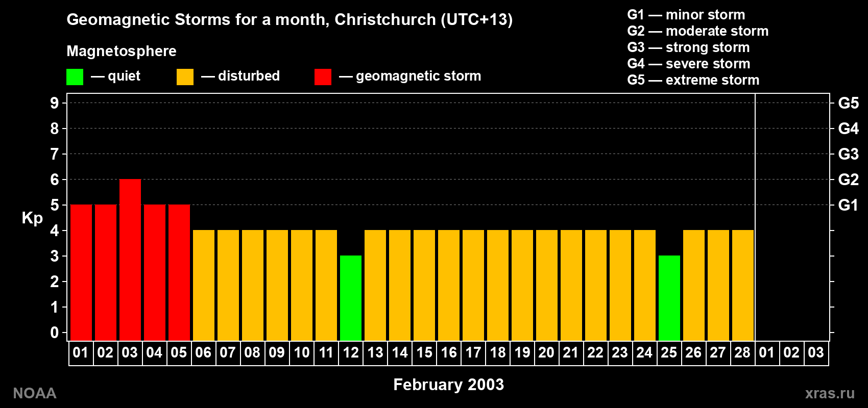Viewport: 868px width, 408px height.
Task: Select the orange bar for February 06
Action: (x=204, y=285)
